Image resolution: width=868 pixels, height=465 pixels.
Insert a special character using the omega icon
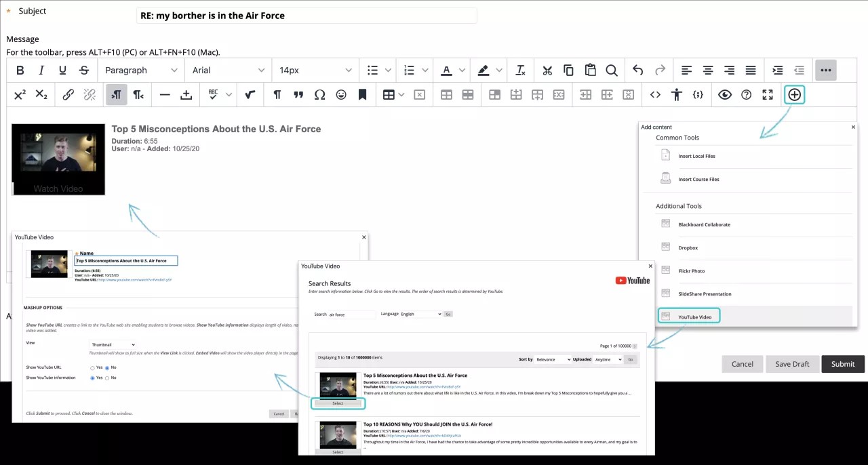point(319,94)
